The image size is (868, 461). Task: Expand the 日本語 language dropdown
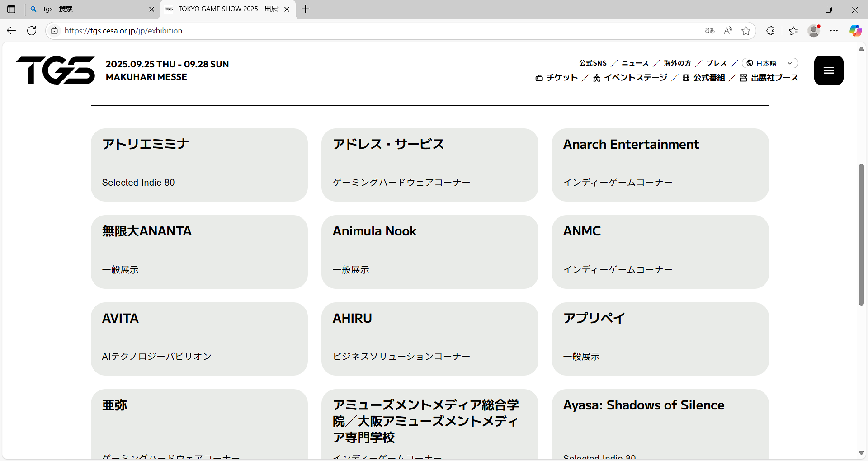pos(770,63)
